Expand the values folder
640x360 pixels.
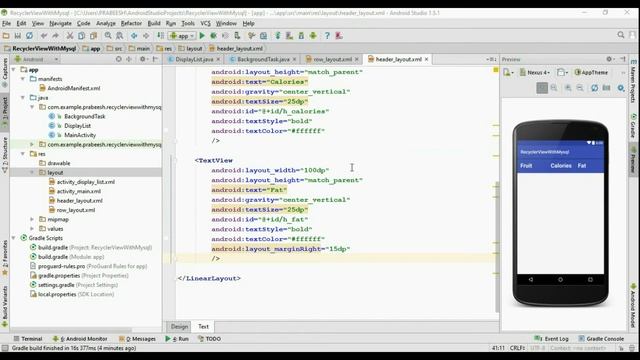click(x=32, y=229)
